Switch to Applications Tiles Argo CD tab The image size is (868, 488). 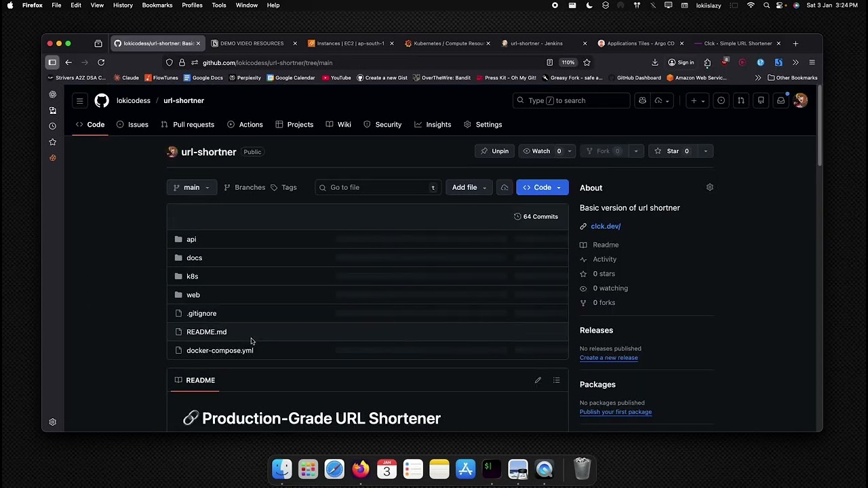pos(641,43)
